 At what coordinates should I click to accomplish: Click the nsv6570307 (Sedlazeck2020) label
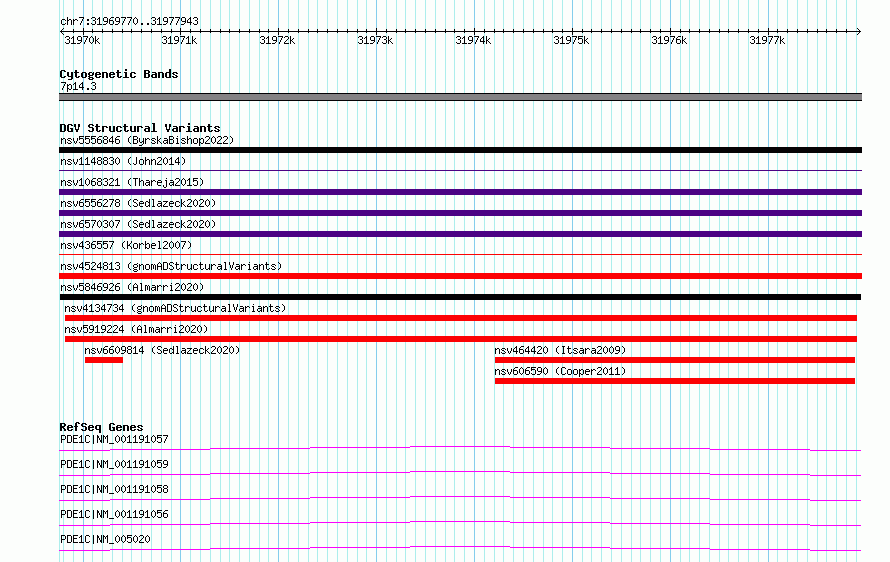pyautogui.click(x=138, y=224)
